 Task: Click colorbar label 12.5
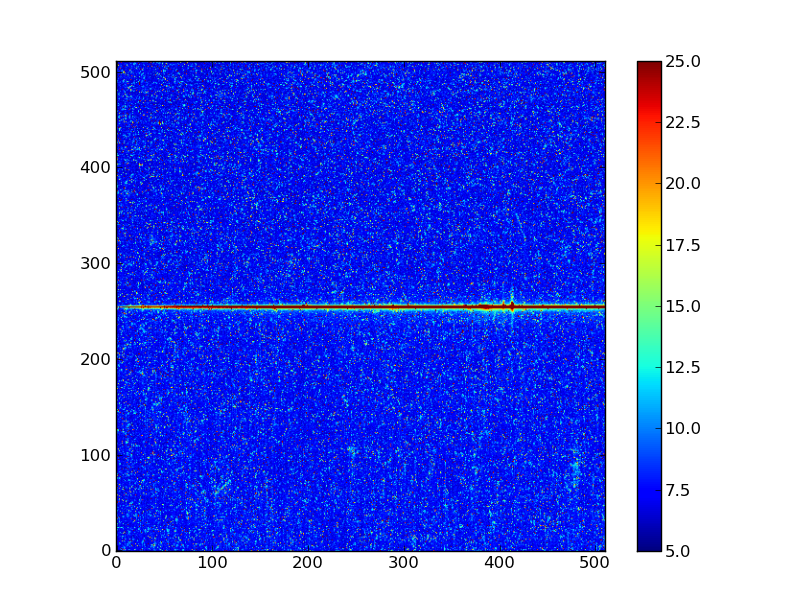point(683,368)
